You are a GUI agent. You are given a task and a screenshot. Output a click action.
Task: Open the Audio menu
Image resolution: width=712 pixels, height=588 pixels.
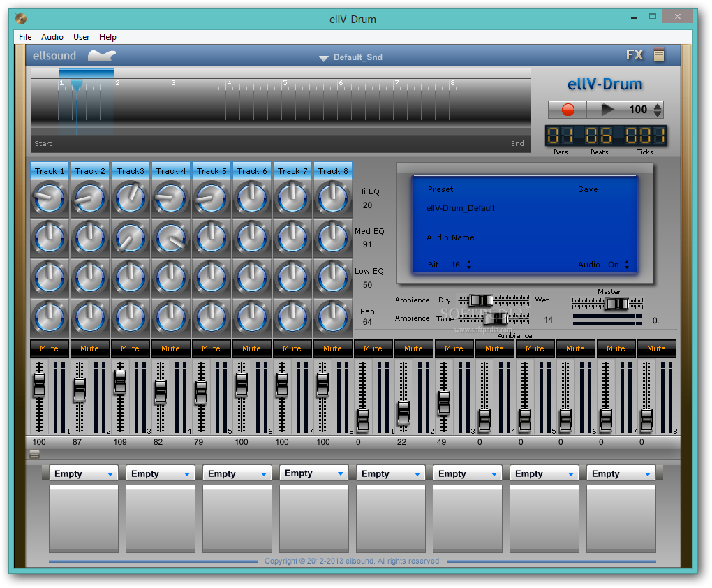52,37
